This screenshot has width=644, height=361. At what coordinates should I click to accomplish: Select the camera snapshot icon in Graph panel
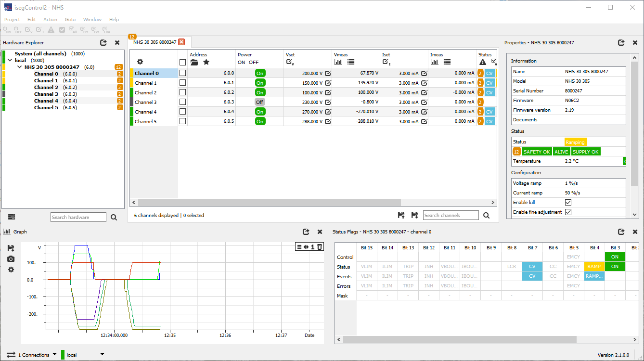(11, 259)
